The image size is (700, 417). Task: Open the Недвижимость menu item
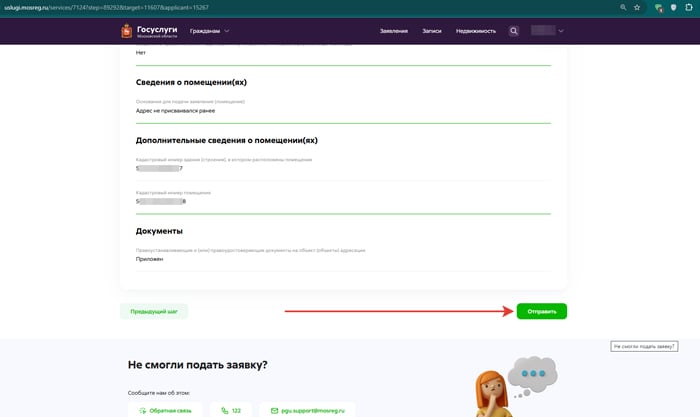(x=475, y=31)
